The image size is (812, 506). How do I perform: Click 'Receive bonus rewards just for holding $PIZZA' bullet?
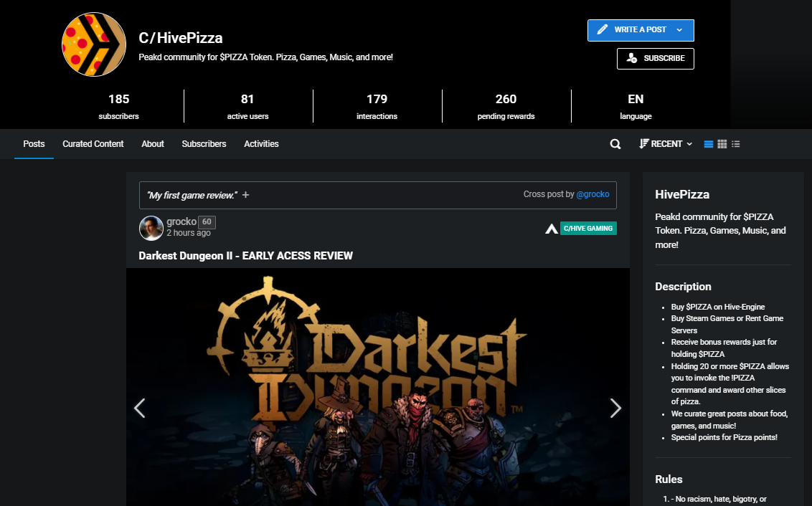pos(724,348)
